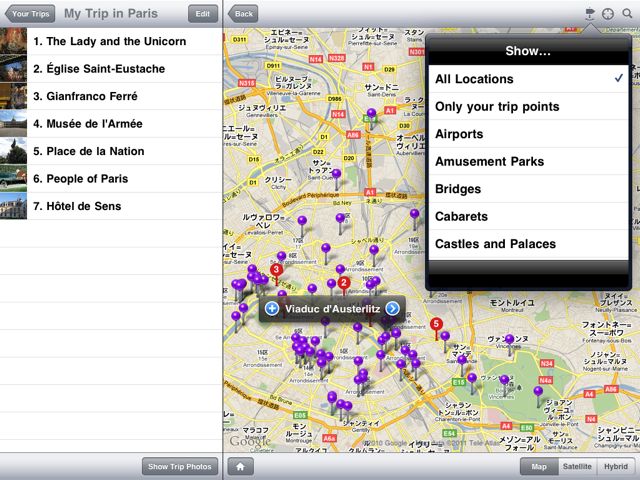
Task: Open the search magnifier icon
Action: point(627,13)
